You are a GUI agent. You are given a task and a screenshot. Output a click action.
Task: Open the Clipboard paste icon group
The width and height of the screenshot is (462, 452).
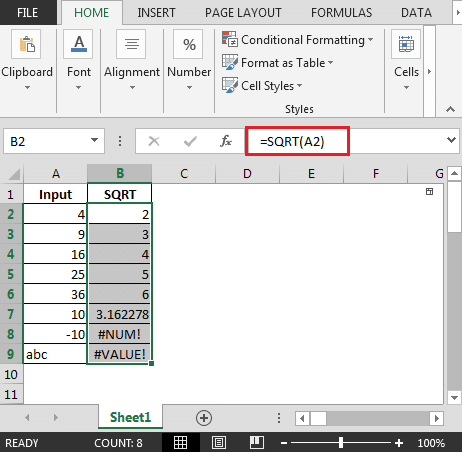coord(26,44)
